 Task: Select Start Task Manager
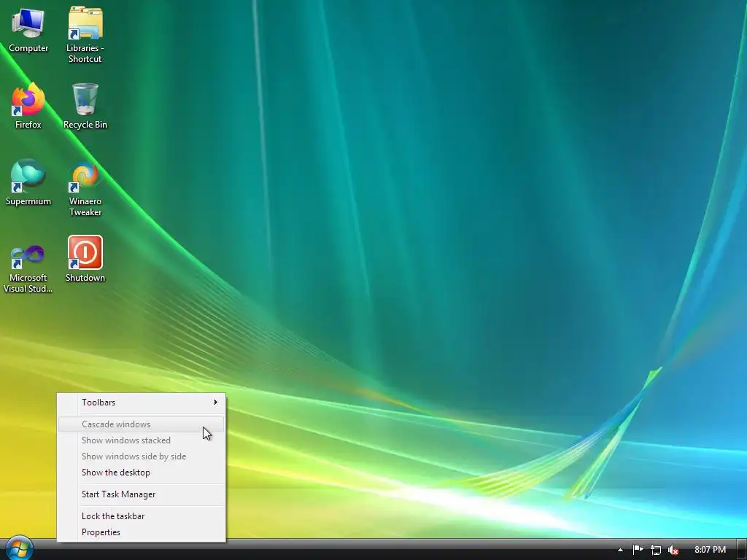(x=142, y=495)
